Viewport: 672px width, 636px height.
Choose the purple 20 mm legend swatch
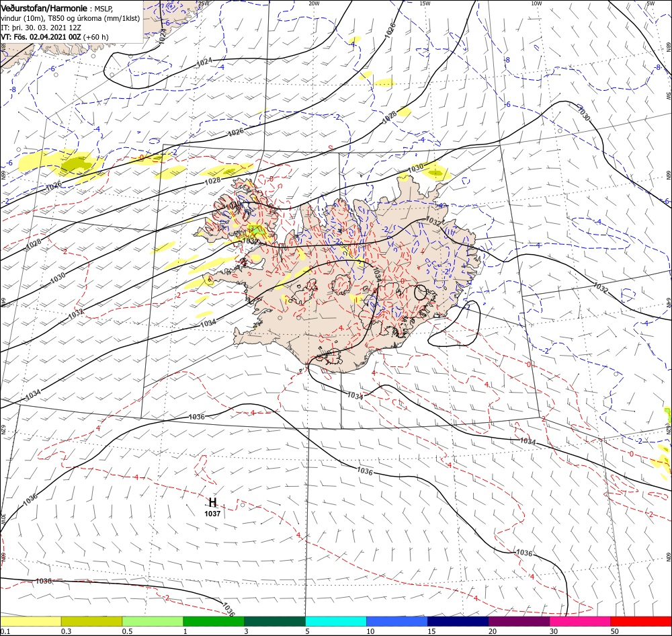tap(519, 621)
